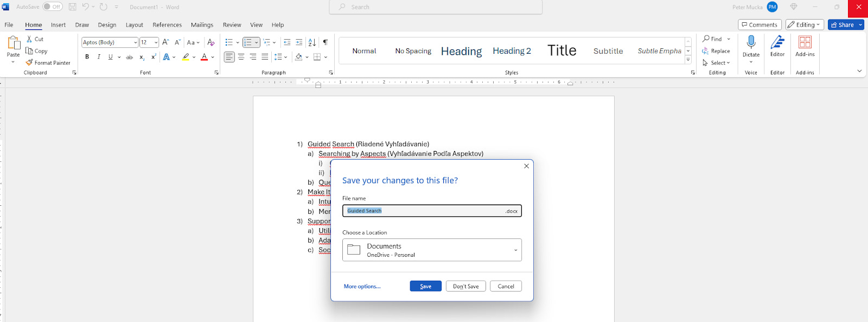The width and height of the screenshot is (868, 322).
Task: Click the title bar Save disk icon
Action: (x=72, y=7)
